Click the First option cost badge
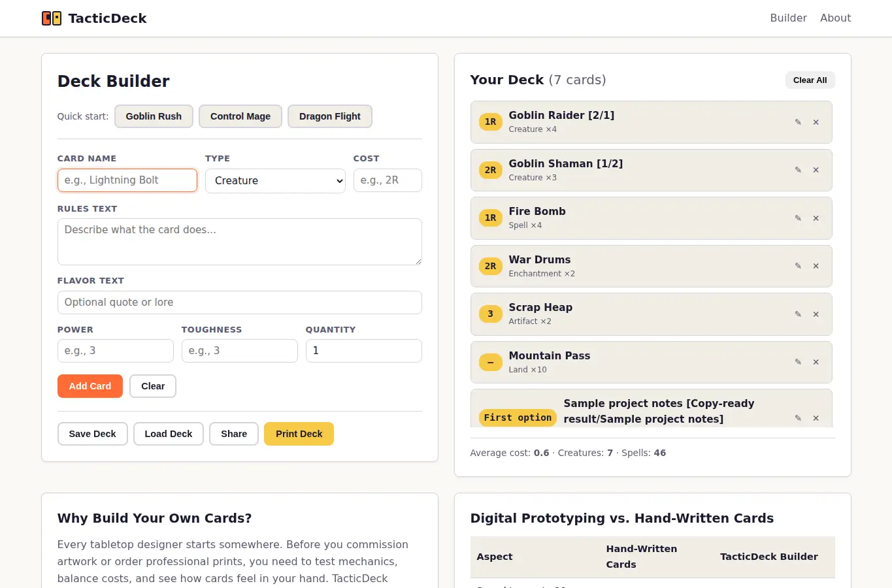 [x=518, y=418]
